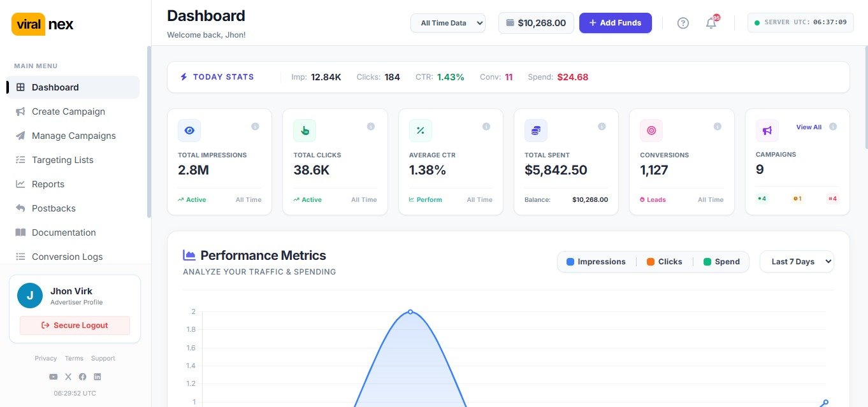Click the Performance Metrics chart icon
The image size is (868, 407).
tap(189, 255)
